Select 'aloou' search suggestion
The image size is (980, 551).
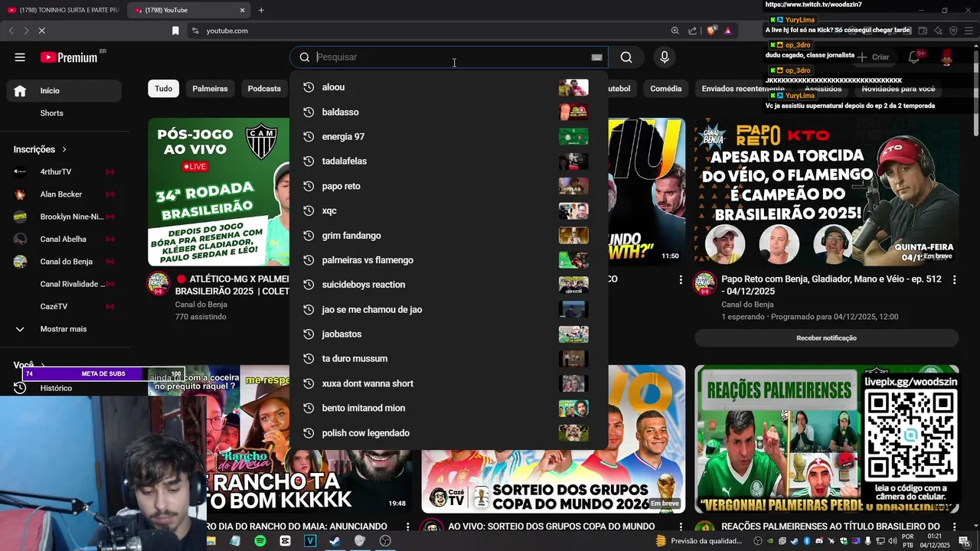[449, 87]
